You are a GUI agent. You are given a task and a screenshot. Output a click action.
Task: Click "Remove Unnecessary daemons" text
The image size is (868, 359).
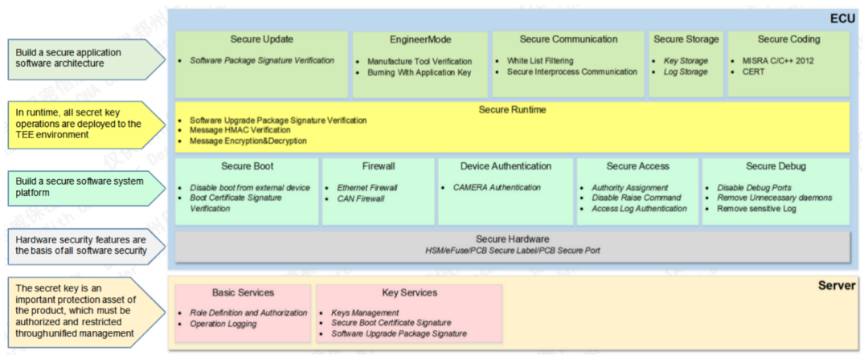[x=775, y=198]
